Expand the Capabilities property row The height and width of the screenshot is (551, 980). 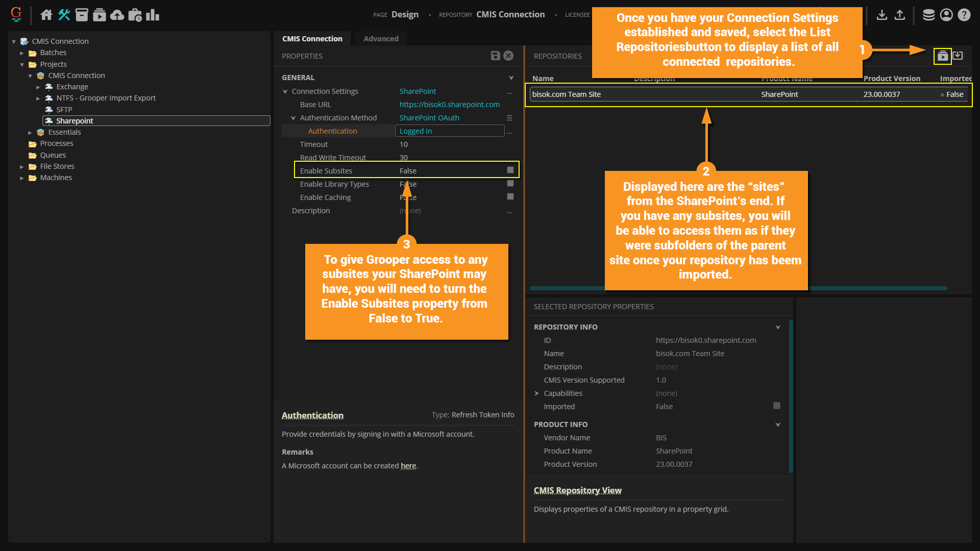click(x=536, y=393)
